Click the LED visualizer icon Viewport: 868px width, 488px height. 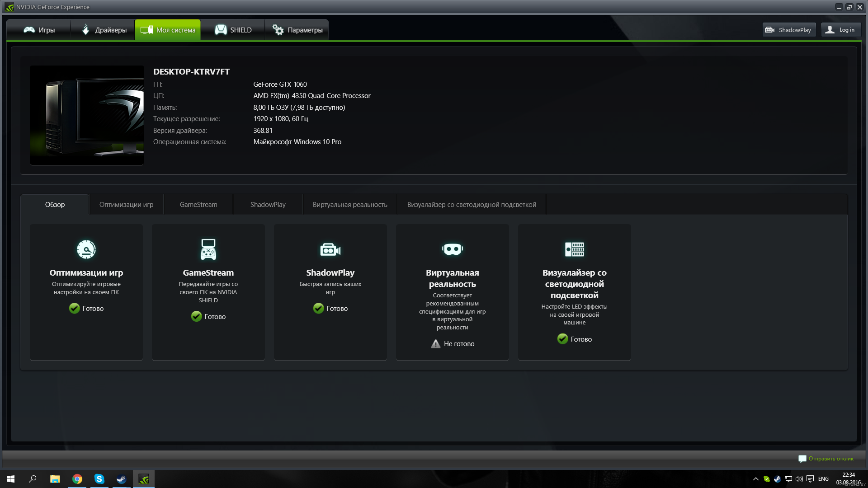point(575,249)
